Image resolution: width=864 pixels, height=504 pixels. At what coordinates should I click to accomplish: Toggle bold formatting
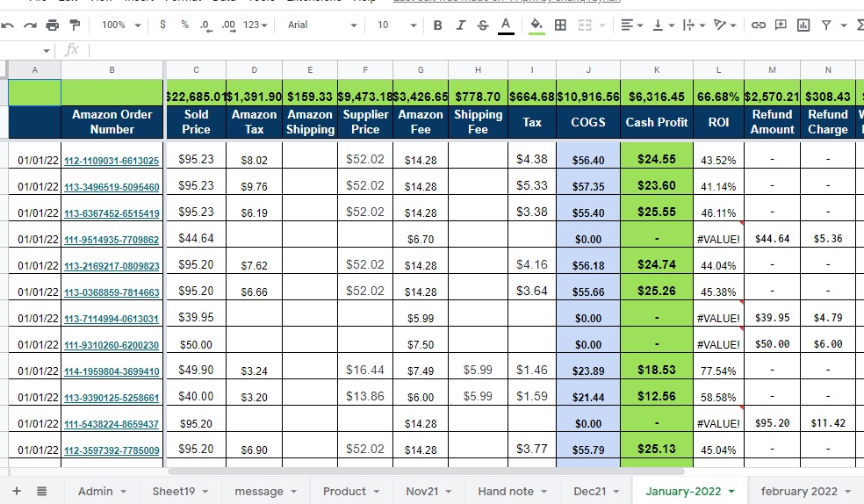(x=437, y=25)
